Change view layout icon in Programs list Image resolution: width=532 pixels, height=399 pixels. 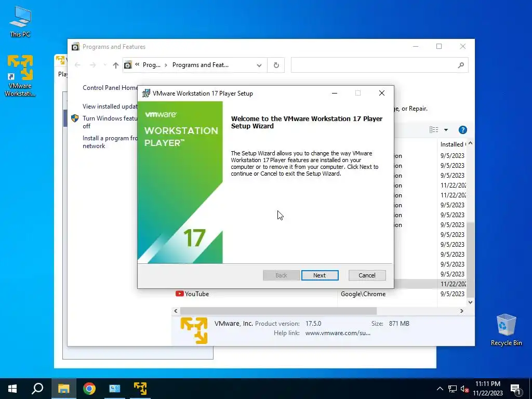click(434, 129)
